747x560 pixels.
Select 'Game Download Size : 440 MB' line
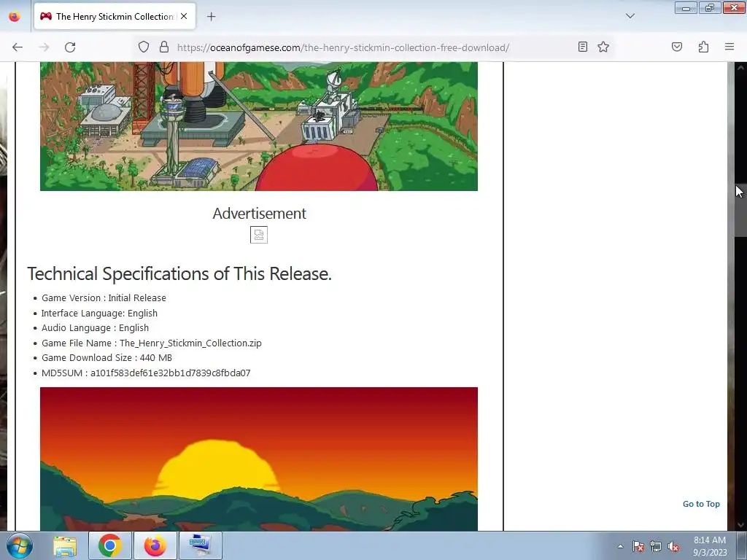107,358
